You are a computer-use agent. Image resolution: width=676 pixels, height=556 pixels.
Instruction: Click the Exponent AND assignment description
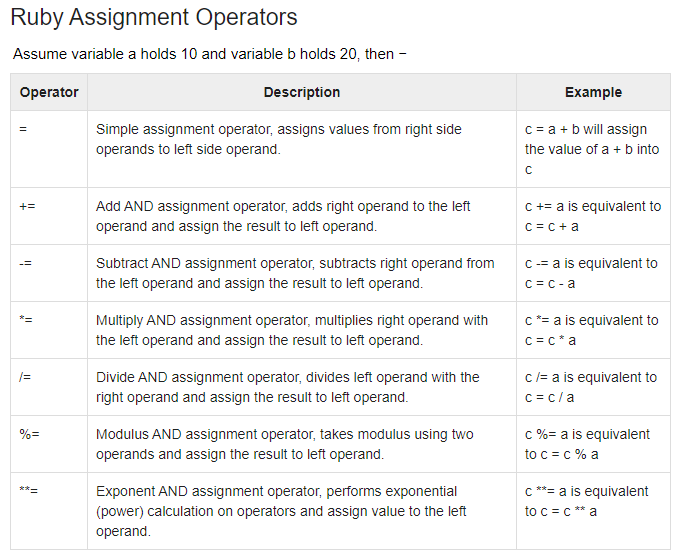(x=281, y=511)
